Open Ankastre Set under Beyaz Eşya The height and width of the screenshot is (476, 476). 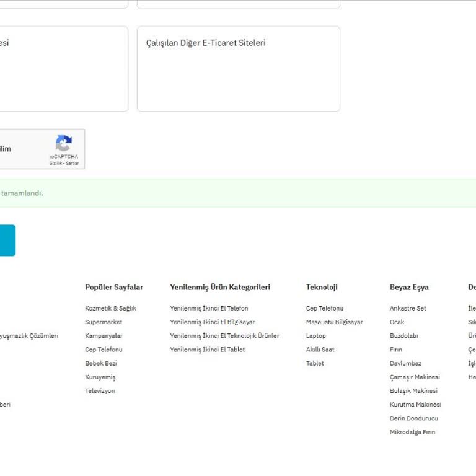pyautogui.click(x=408, y=308)
